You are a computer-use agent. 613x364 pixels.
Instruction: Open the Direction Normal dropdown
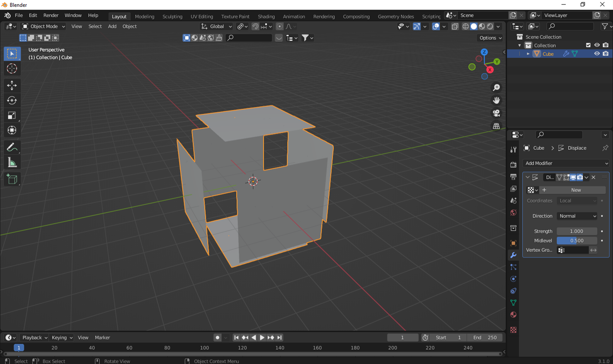pyautogui.click(x=578, y=216)
